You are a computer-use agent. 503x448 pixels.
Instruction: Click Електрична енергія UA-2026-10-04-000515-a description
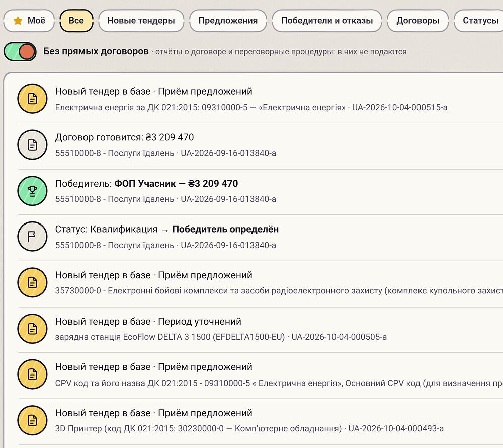click(251, 108)
